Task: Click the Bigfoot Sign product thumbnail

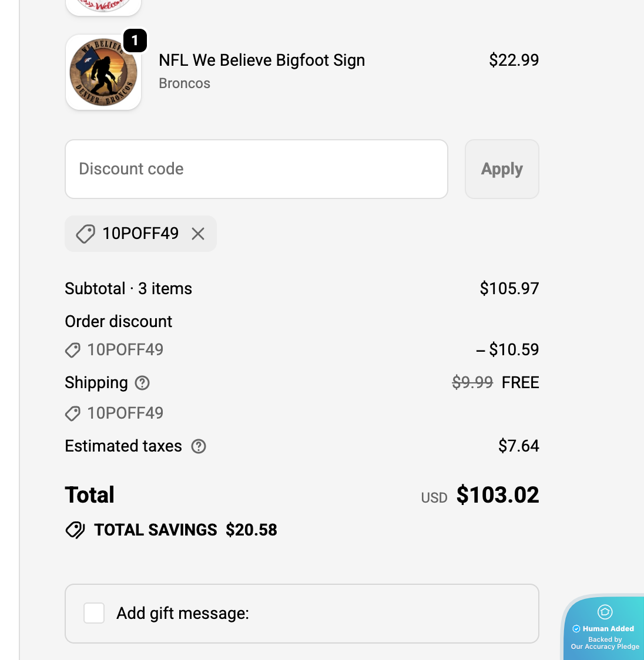Action: pos(103,72)
